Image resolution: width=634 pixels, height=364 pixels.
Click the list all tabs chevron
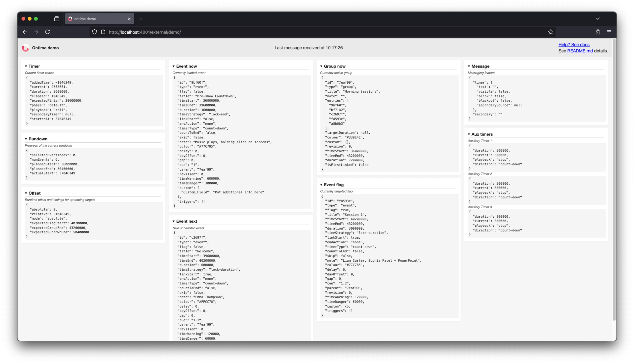point(598,19)
